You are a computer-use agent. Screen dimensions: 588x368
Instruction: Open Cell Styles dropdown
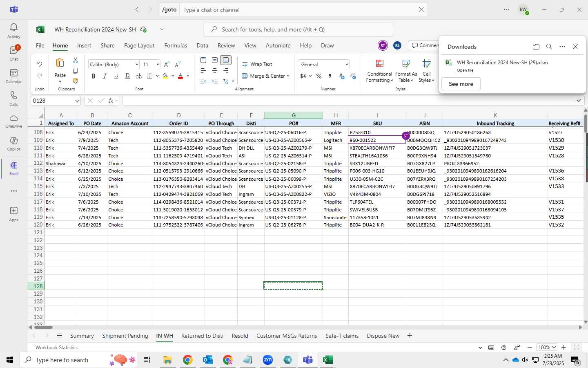pyautogui.click(x=426, y=71)
